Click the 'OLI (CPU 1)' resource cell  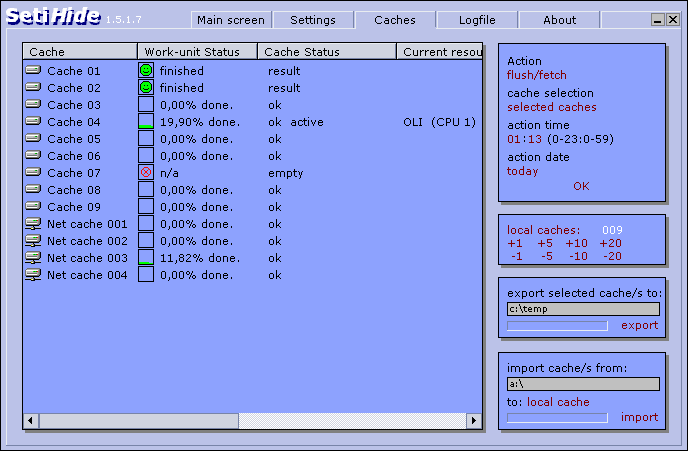click(440, 122)
